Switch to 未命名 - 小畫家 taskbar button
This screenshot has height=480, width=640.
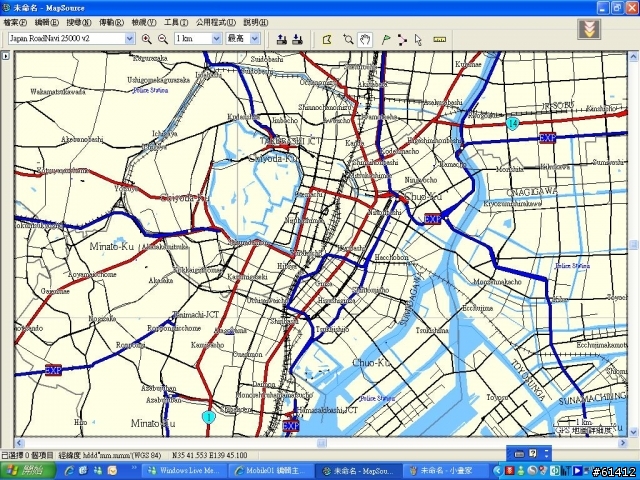pyautogui.click(x=445, y=471)
